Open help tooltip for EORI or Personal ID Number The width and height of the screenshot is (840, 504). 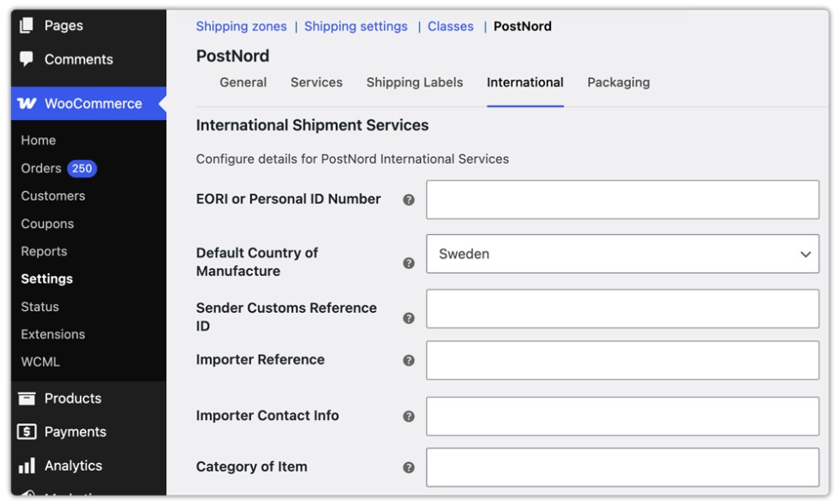(x=409, y=200)
